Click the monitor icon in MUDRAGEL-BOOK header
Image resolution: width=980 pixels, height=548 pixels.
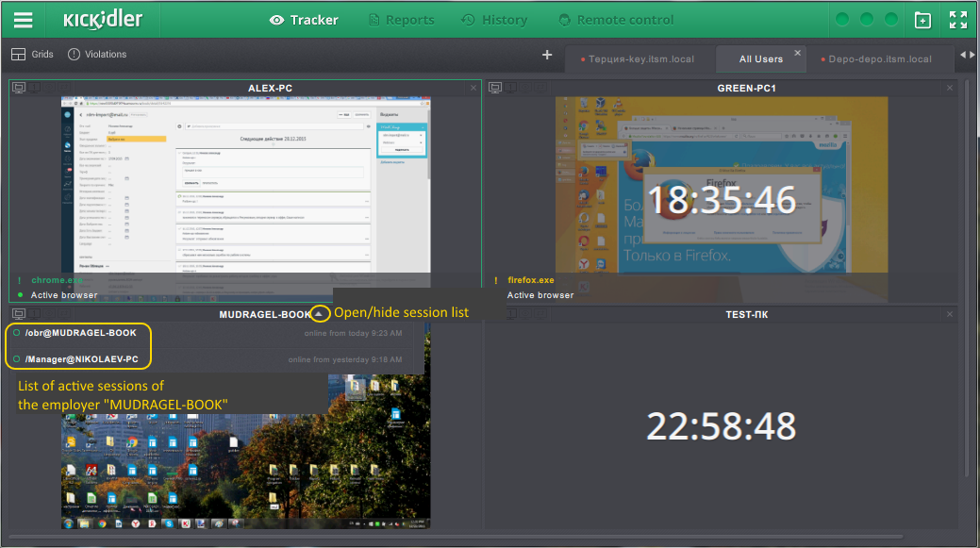coord(19,314)
